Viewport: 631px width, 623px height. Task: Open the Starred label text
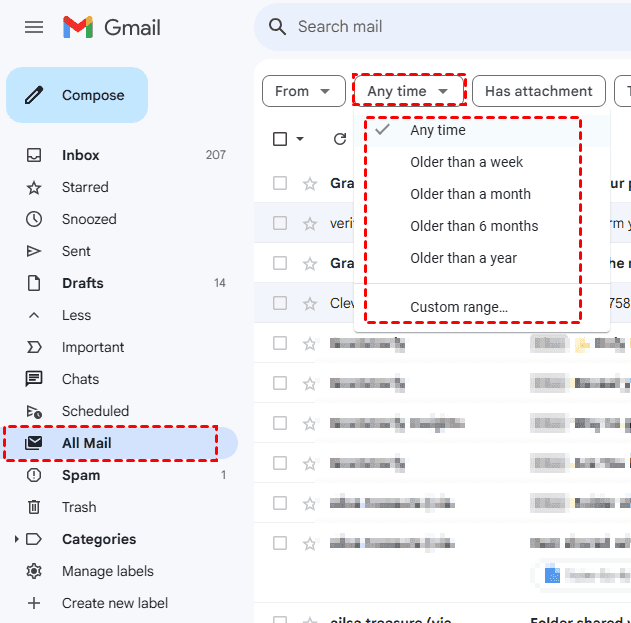85,187
